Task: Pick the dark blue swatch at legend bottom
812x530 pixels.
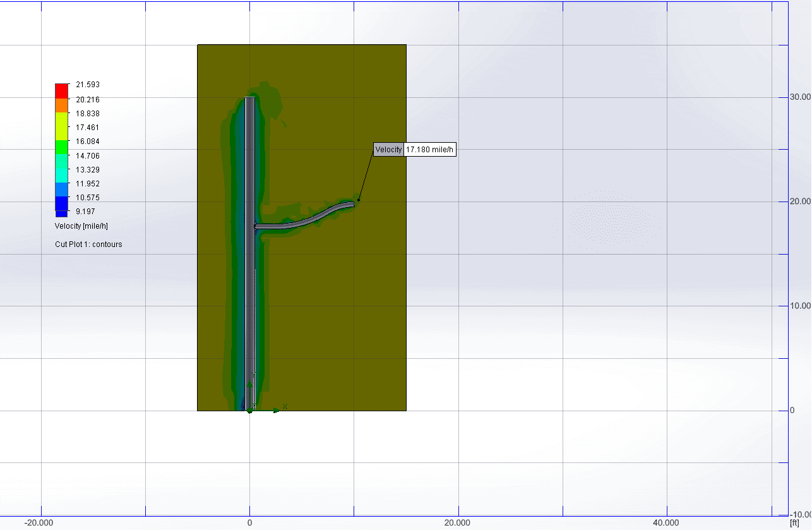Action: 61,207
